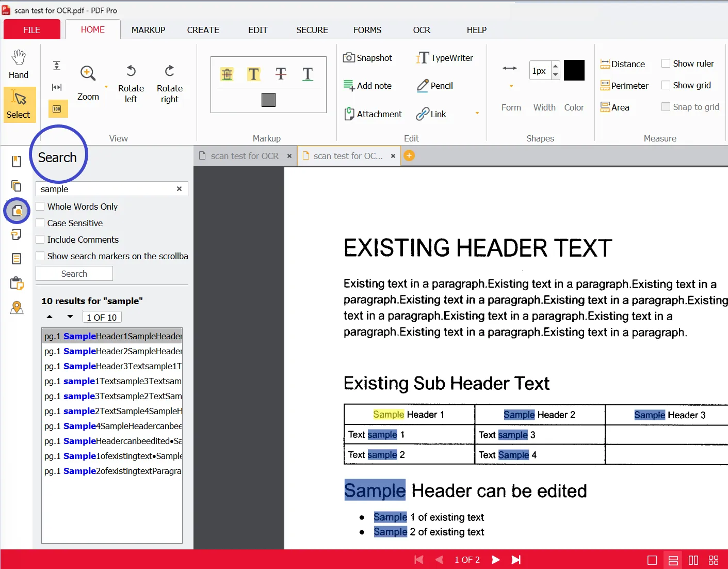The width and height of the screenshot is (728, 569).
Task: Go to next search result
Action: pos(70,317)
